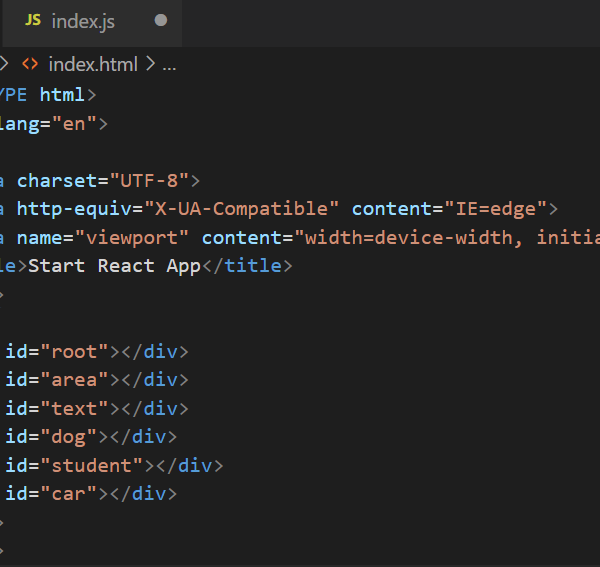This screenshot has height=567, width=600.
Task: Place cursor in the "UTF-8" charset value
Action: (149, 181)
